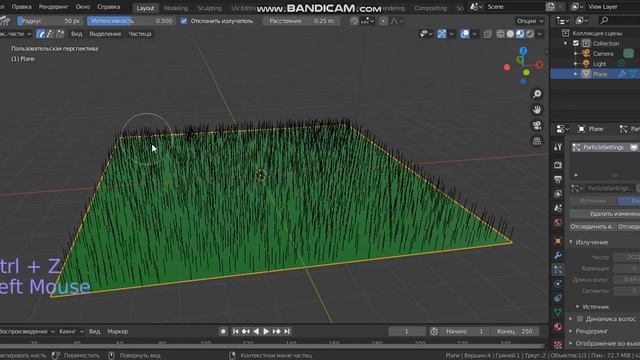This screenshot has height=360, width=640.
Task: Open the 'Рендеринг' top menu
Action: pyautogui.click(x=53, y=7)
